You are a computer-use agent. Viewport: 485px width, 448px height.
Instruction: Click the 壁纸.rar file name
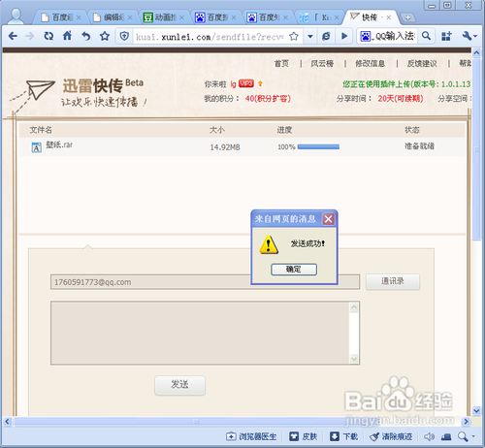pos(59,144)
